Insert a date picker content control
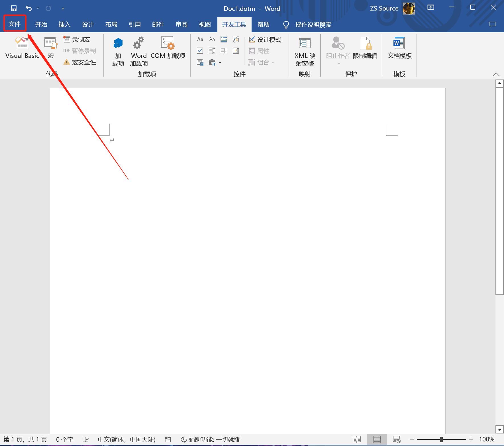 (236, 51)
